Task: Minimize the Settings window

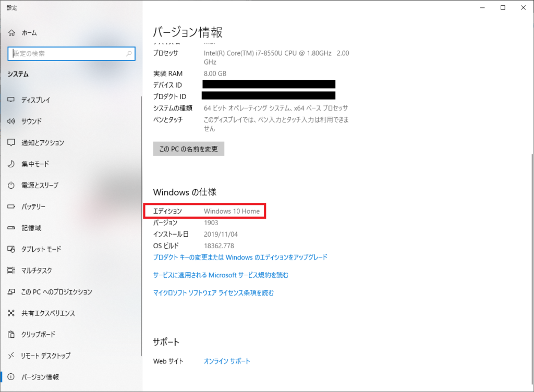Action: [482, 7]
